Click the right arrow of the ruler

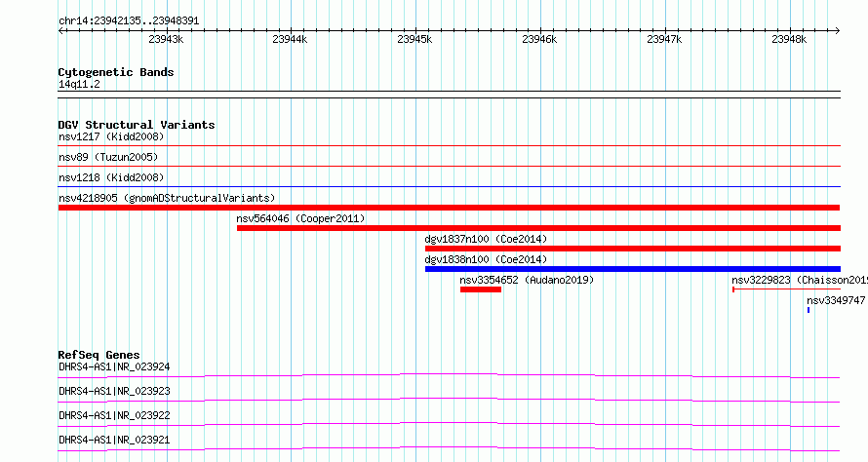pyautogui.click(x=837, y=31)
